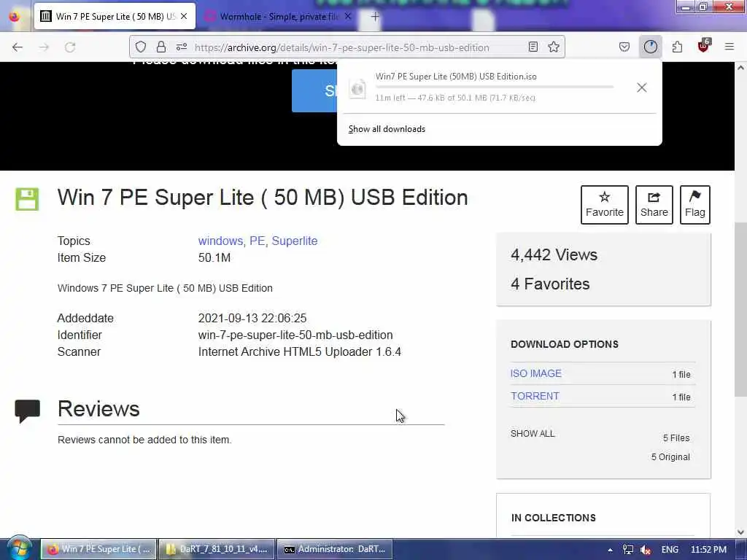Close the Win 7 PE Super Lite tab
The image size is (747, 560).
click(184, 16)
